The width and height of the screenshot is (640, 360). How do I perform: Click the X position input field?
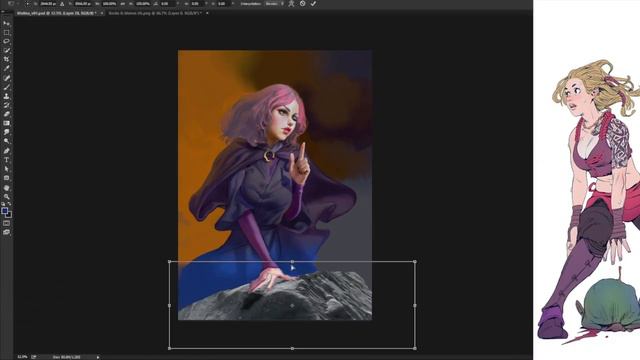[x=48, y=4]
